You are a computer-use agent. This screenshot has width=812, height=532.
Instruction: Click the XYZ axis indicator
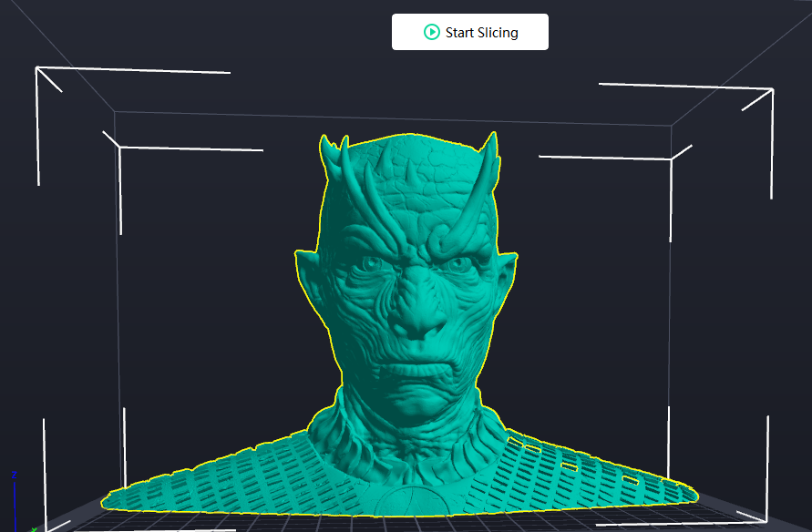[x=21, y=502]
